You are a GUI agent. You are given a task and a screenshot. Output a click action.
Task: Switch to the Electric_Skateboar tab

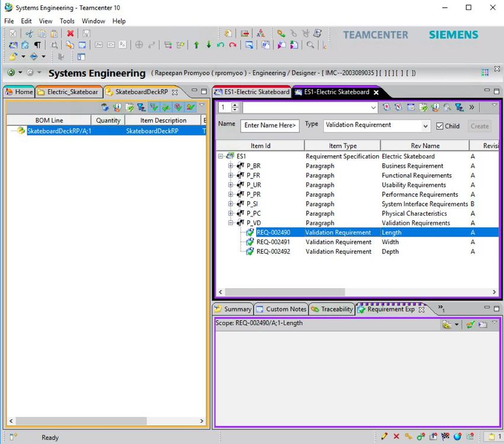coord(68,92)
